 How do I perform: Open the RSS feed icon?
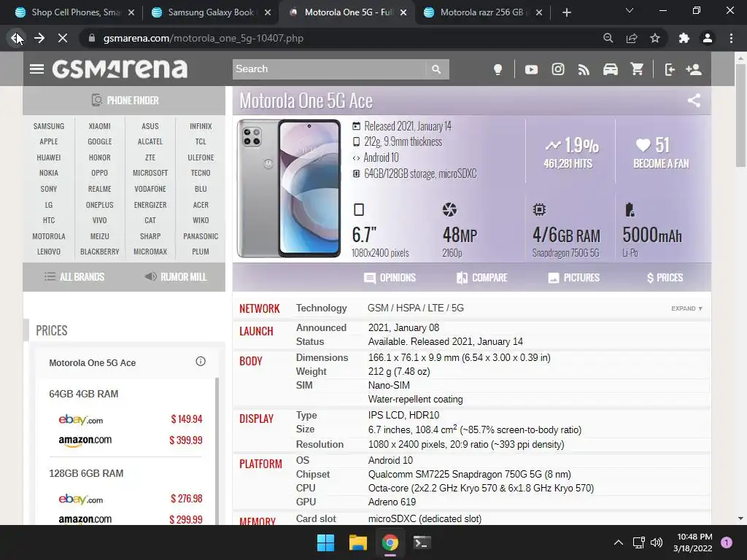tap(584, 70)
